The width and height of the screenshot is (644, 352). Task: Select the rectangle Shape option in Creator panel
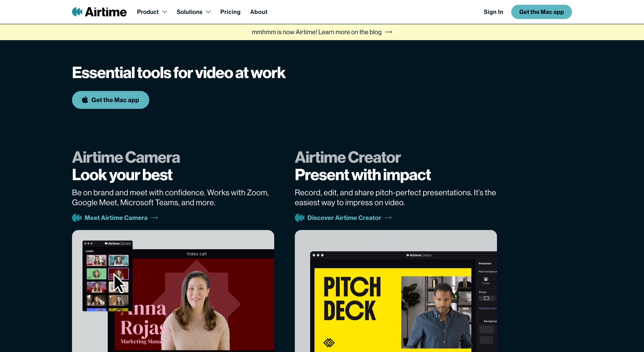tap(486, 298)
